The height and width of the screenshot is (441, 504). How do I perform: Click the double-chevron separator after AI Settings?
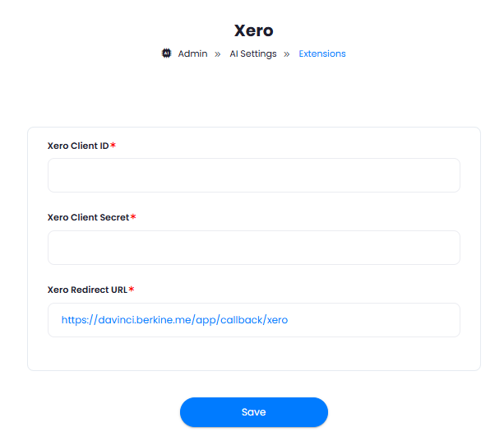click(287, 54)
